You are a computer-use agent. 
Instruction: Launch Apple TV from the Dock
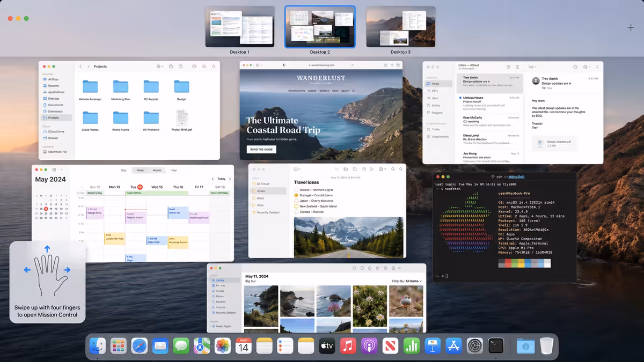point(327,346)
